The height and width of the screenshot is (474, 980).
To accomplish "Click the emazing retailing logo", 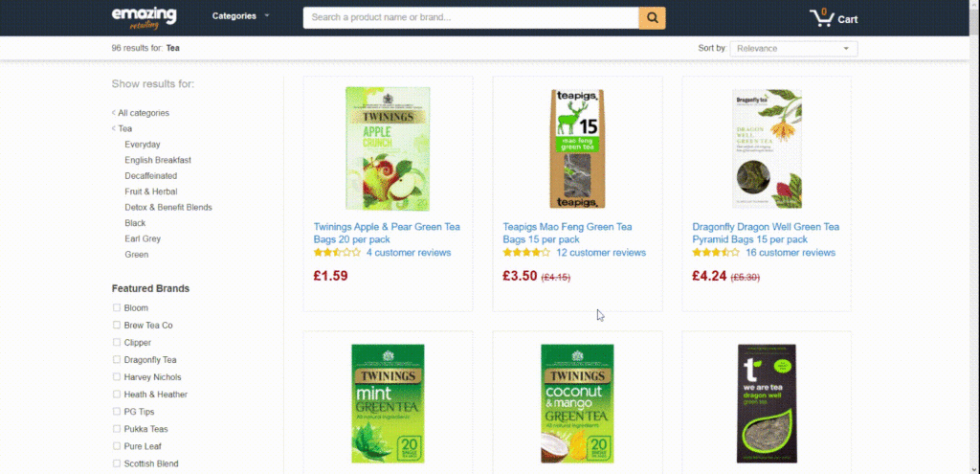I will pyautogui.click(x=144, y=17).
